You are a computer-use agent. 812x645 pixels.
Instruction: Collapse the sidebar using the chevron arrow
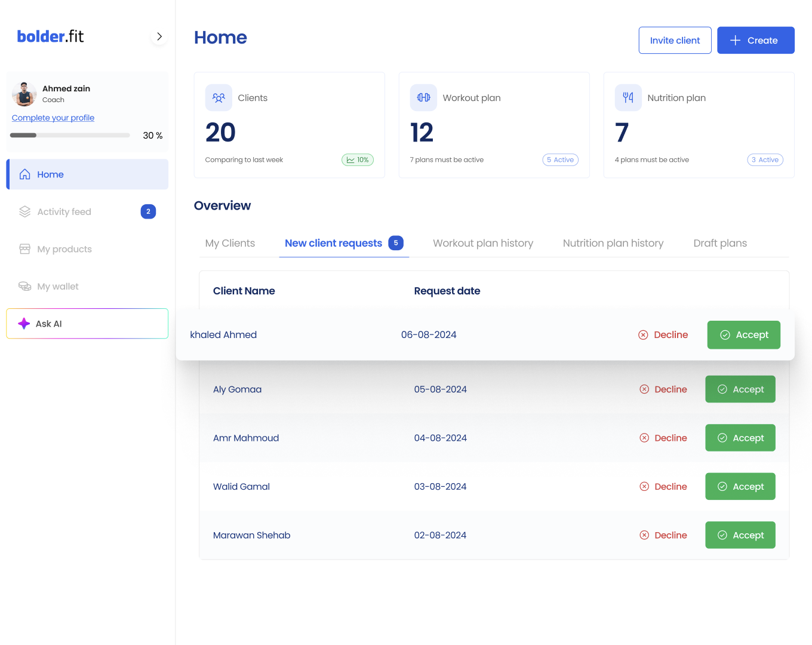tap(159, 36)
